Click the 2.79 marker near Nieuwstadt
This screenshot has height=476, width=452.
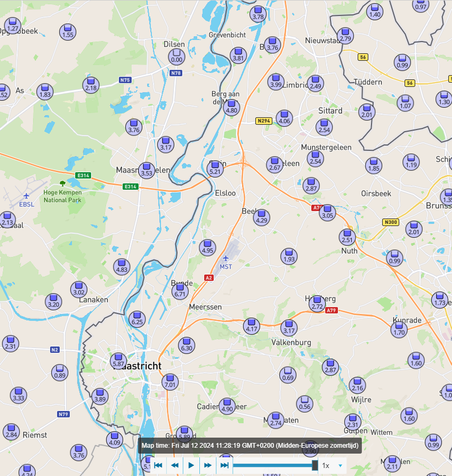[345, 36]
